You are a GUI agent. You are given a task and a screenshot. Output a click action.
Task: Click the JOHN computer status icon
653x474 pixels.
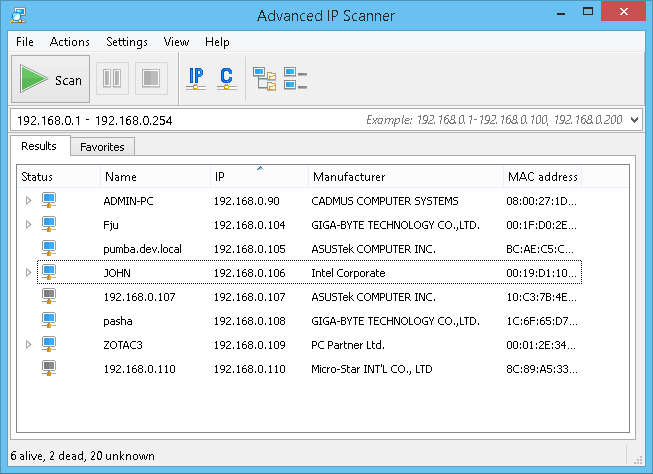click(x=49, y=272)
